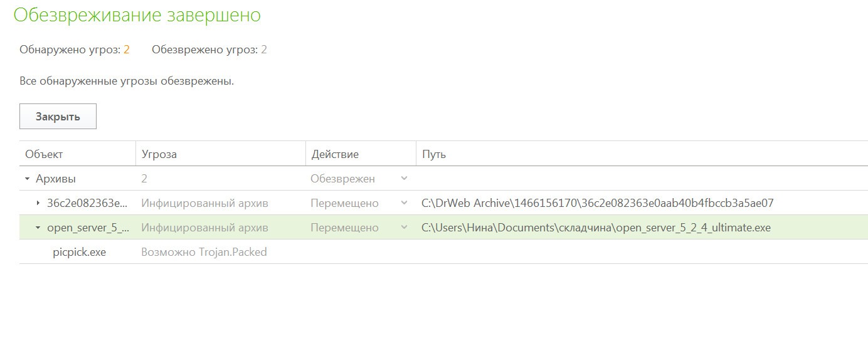
Task: Sort by the Объект column header
Action: pyautogui.click(x=44, y=154)
